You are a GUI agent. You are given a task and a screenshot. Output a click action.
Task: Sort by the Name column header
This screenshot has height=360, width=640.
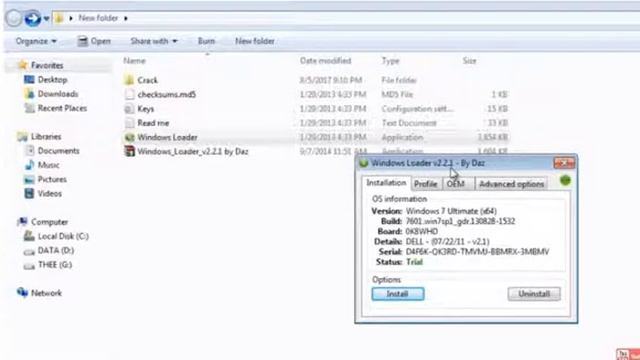point(135,61)
